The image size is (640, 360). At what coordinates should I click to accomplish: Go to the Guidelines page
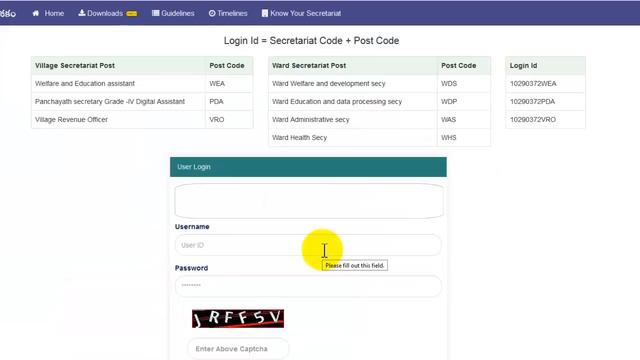173,13
